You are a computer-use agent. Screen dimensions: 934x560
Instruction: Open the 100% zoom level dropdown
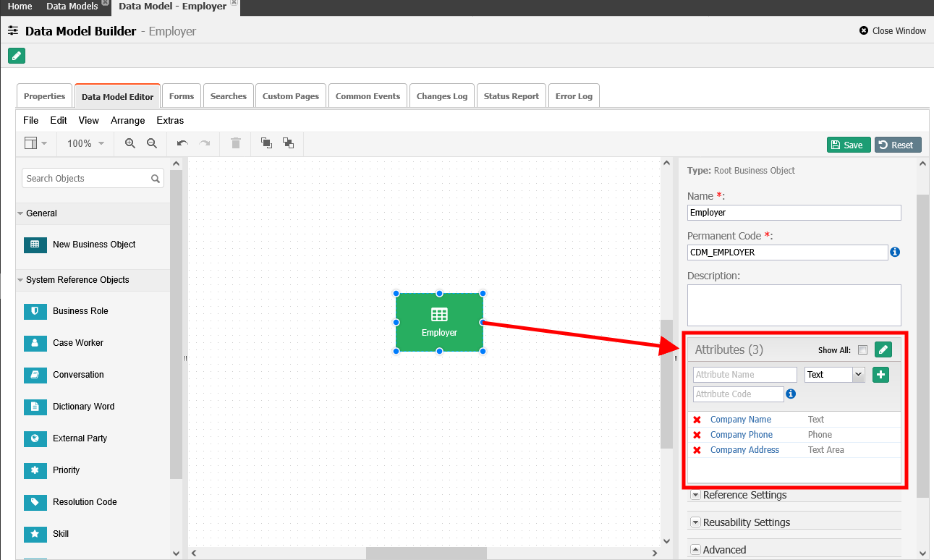pyautogui.click(x=85, y=143)
